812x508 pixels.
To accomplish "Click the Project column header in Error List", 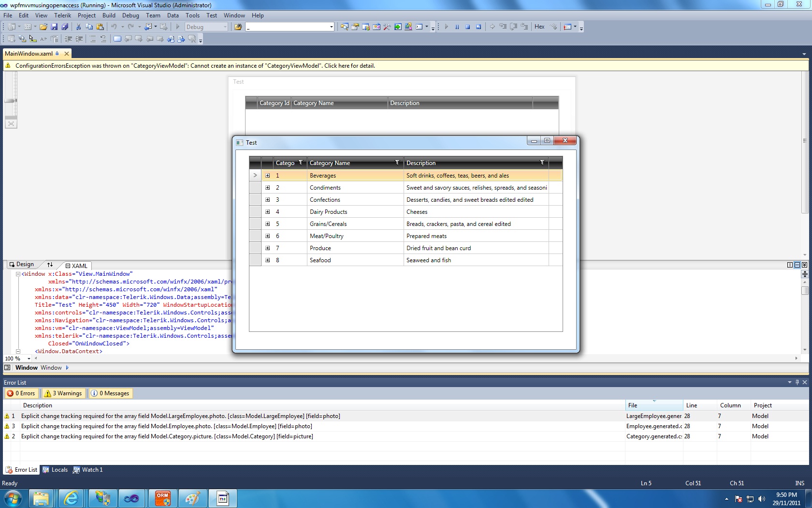I will coord(779,405).
